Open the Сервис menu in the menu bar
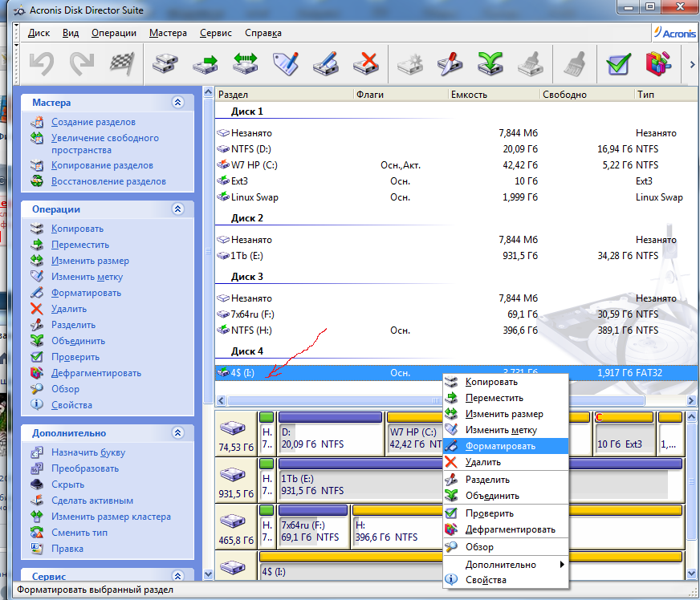Viewport: 700px width, 600px height. tap(216, 33)
